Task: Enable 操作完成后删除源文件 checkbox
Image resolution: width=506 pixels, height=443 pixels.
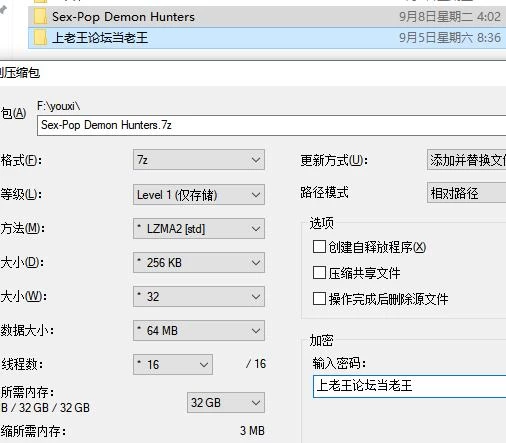Action: pyautogui.click(x=319, y=299)
